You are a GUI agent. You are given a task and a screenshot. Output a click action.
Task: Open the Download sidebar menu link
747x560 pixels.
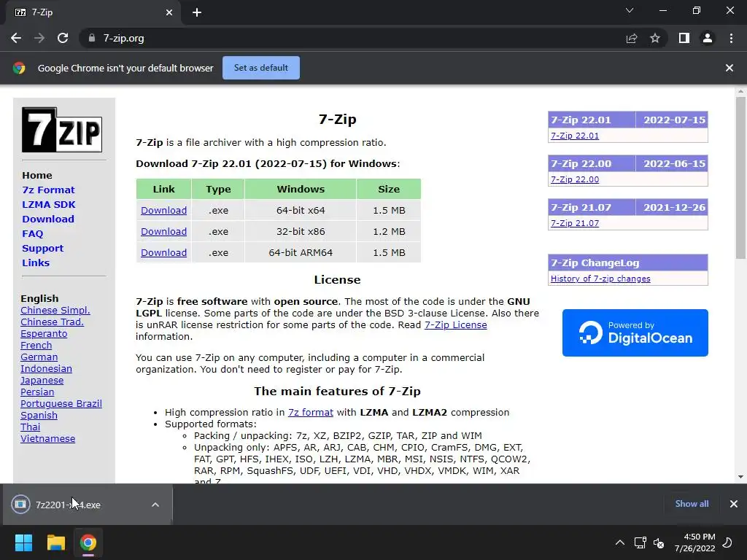click(x=48, y=219)
